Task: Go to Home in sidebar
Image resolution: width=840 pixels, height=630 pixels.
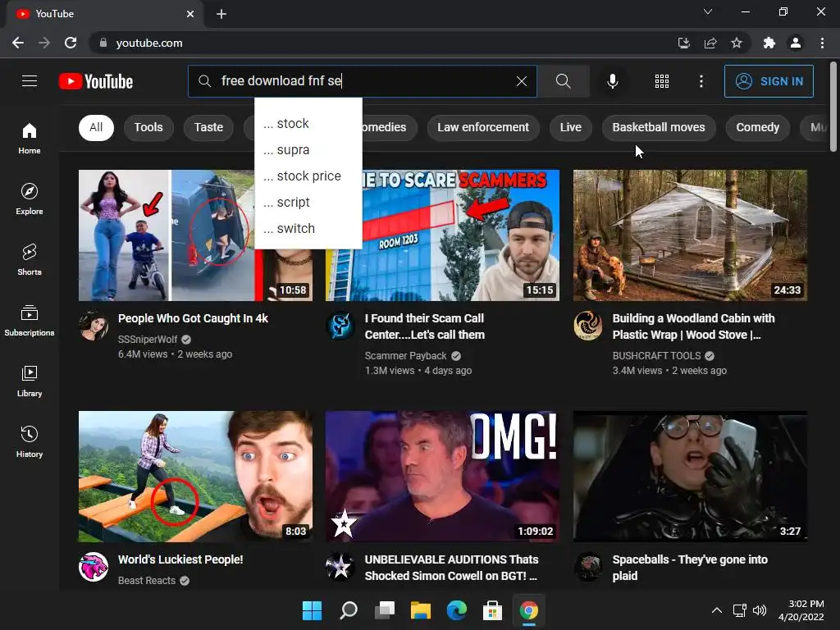Action: pyautogui.click(x=30, y=139)
